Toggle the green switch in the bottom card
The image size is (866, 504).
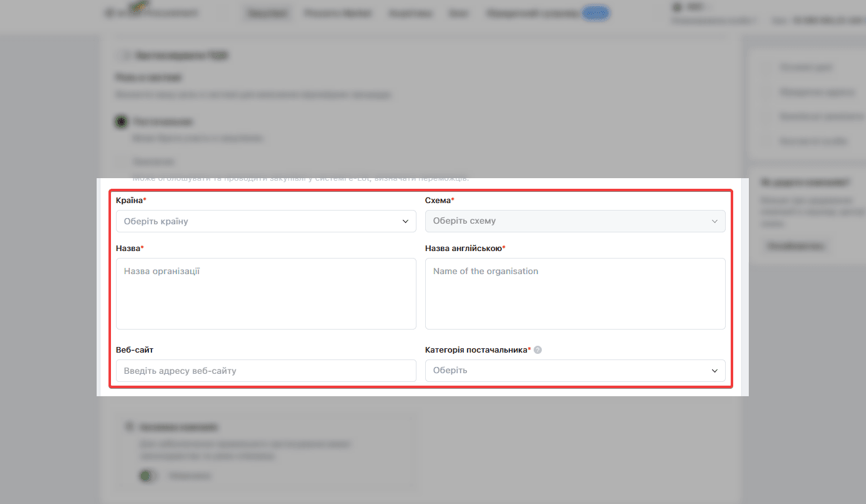click(x=148, y=476)
